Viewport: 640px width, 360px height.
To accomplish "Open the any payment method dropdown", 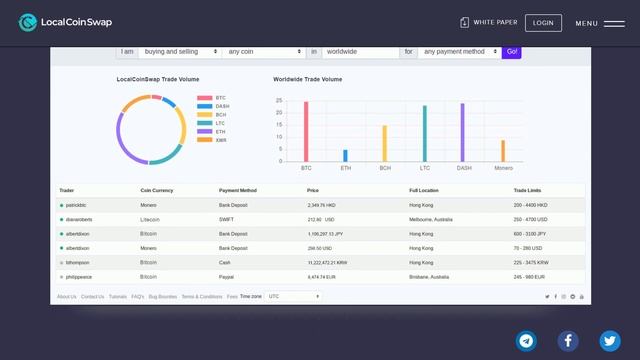I will (460, 52).
